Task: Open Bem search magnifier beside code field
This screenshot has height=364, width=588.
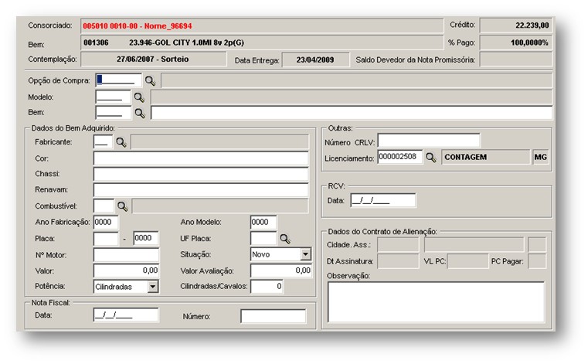Action: 140,113
